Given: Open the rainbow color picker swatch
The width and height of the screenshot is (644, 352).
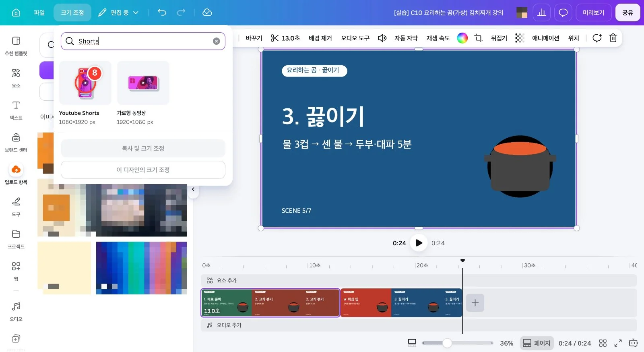Looking at the screenshot, I should point(462,38).
